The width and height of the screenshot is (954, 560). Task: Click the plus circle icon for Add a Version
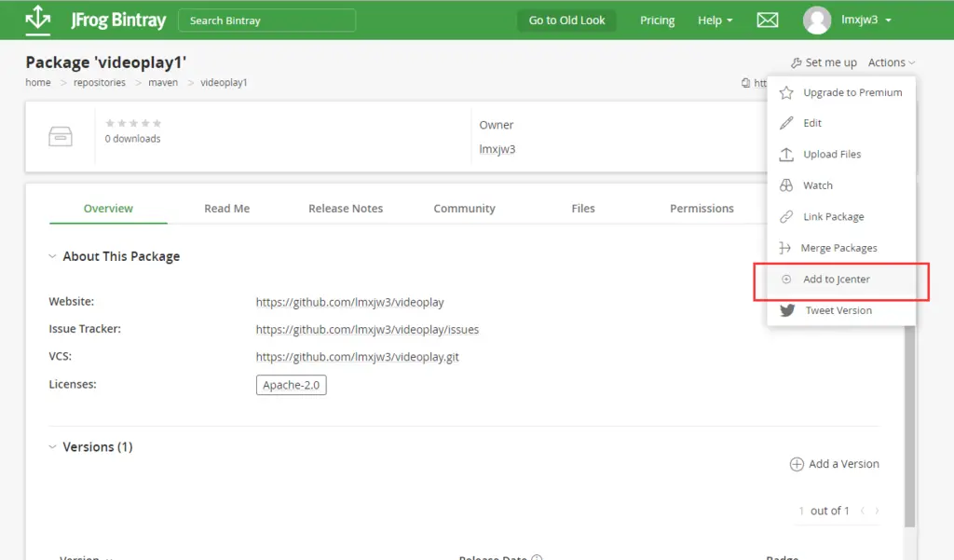(797, 464)
